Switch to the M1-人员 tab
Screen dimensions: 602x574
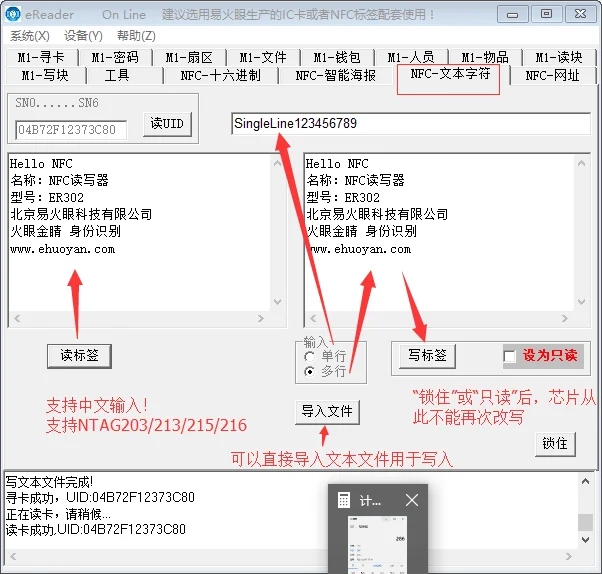411,58
